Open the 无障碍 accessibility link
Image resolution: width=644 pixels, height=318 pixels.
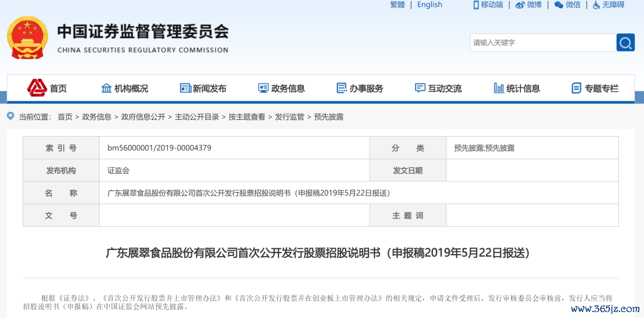tap(613, 5)
